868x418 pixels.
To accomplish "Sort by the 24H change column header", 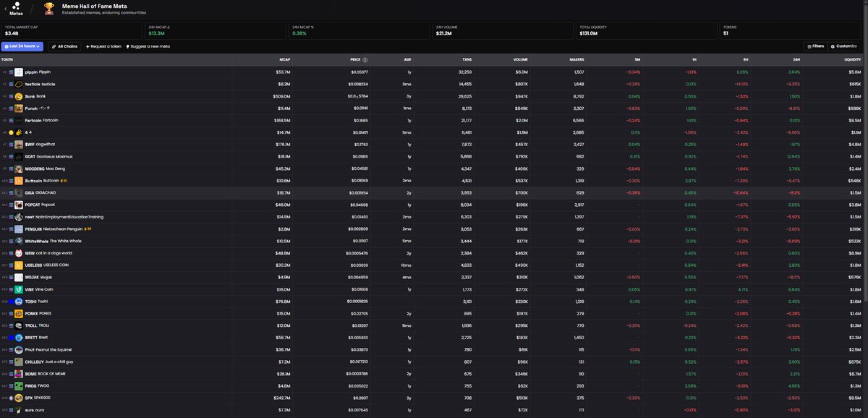I will [796, 60].
